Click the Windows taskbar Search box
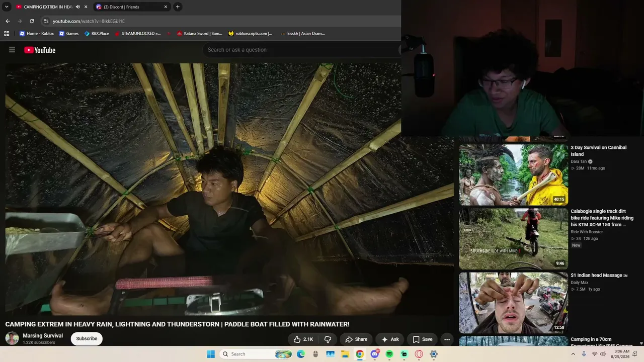This screenshot has height=362, width=644. pos(257,354)
